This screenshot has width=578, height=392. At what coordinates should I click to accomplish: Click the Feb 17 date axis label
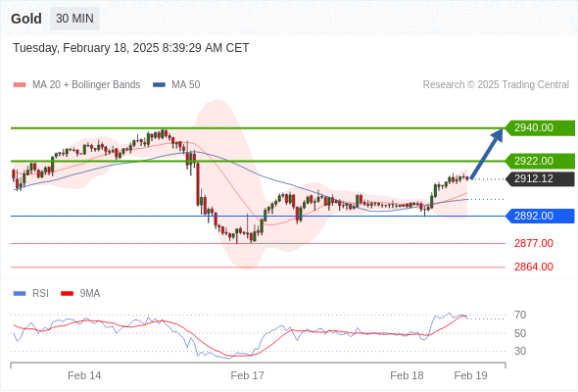[247, 375]
